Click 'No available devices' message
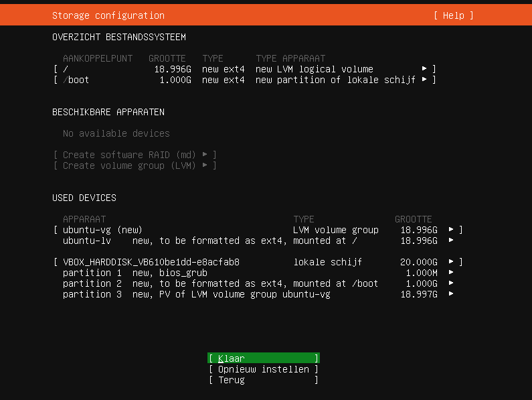Image resolution: width=532 pixels, height=400 pixels. (x=116, y=133)
